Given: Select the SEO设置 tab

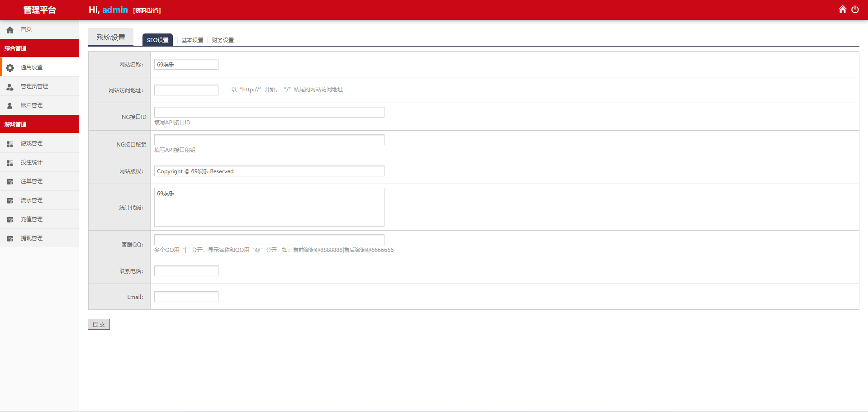Looking at the screenshot, I should click(157, 40).
